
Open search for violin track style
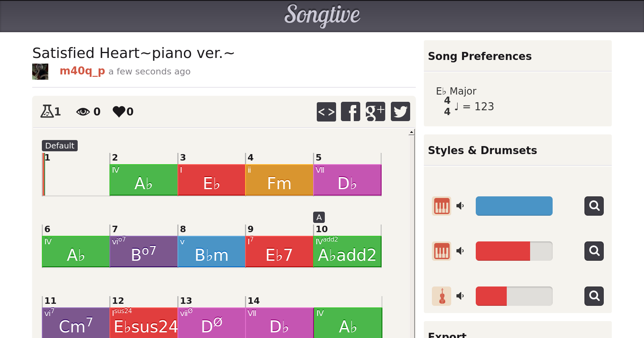(x=594, y=296)
